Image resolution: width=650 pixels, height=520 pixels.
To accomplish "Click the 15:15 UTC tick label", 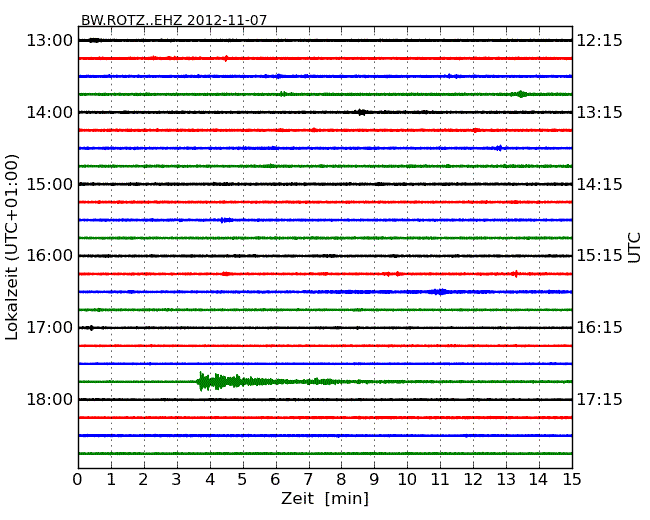I will point(600,256).
